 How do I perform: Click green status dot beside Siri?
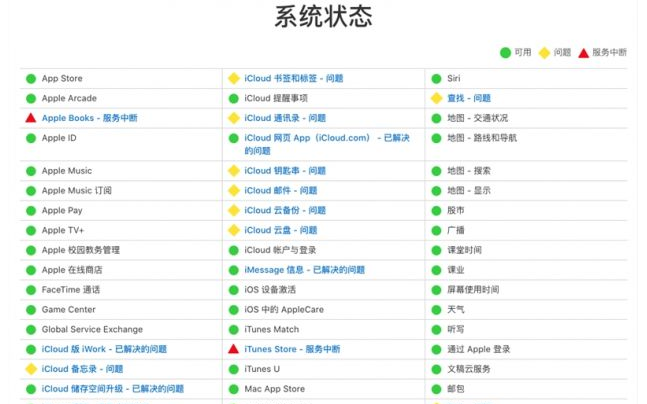[437, 78]
